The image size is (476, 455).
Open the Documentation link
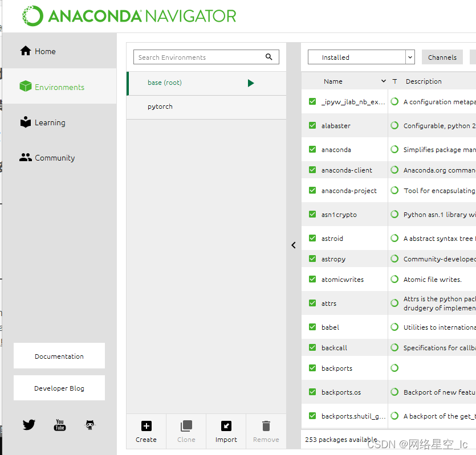tap(59, 356)
